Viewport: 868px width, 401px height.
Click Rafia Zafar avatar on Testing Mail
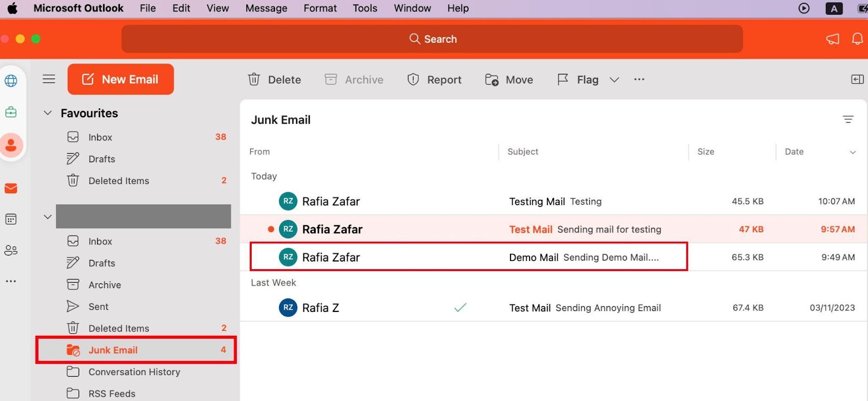[x=288, y=201]
